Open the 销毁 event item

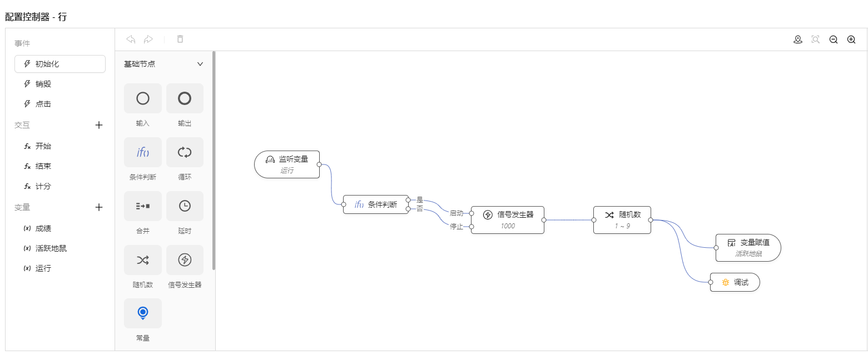point(43,84)
